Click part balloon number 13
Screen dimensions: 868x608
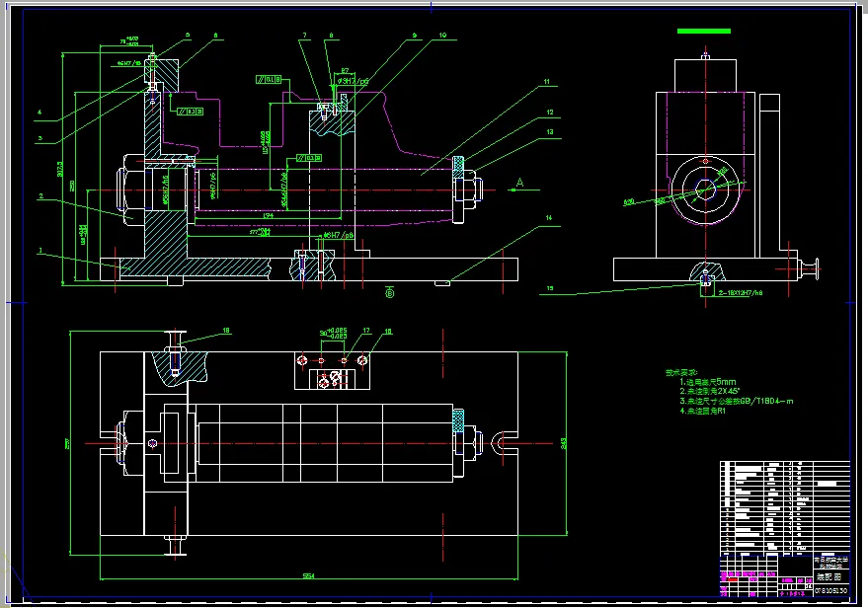click(x=550, y=131)
